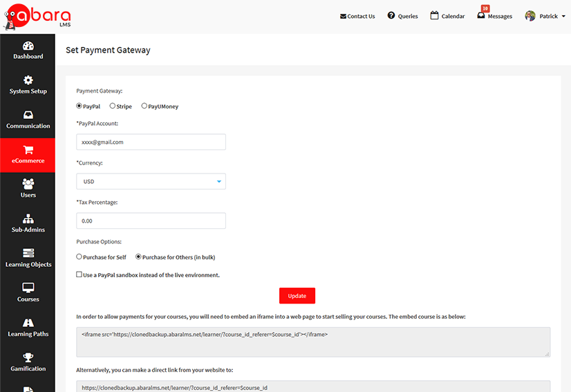Screen dimensions: 571x392
Task: Click the red Update button
Action: click(297, 296)
